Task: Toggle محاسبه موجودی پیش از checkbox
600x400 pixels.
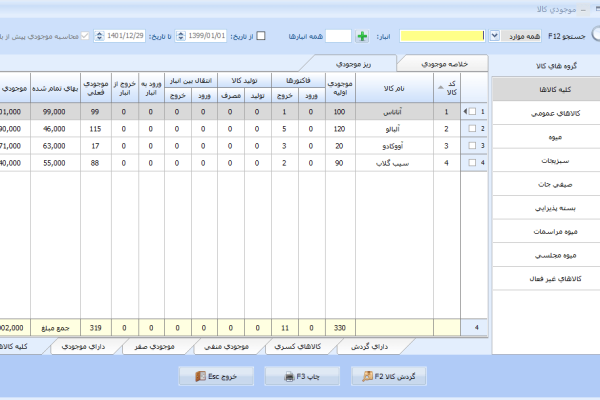Action: click(85, 36)
